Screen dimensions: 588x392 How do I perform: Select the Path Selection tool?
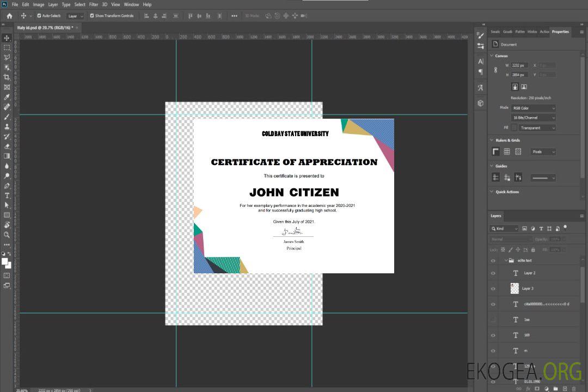7,205
